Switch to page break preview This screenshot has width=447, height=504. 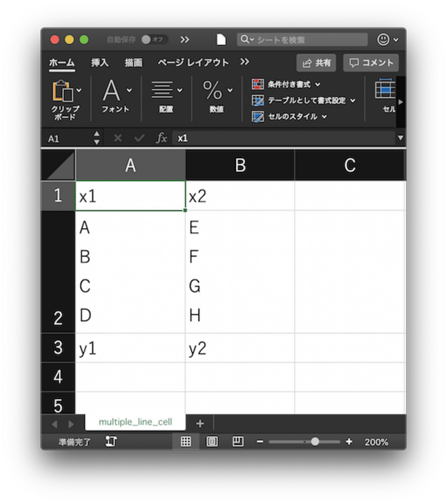(238, 441)
